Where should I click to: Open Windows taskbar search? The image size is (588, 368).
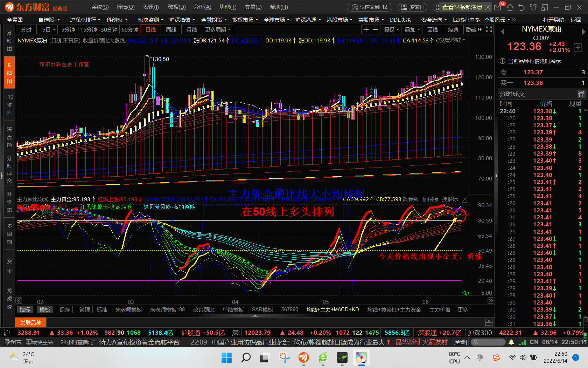[x=246, y=358]
